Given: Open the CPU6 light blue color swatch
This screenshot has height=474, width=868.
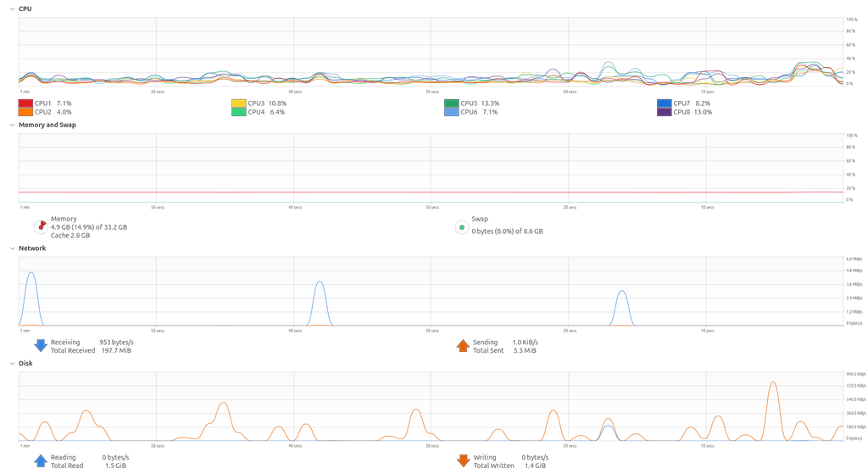Looking at the screenshot, I should [x=452, y=112].
